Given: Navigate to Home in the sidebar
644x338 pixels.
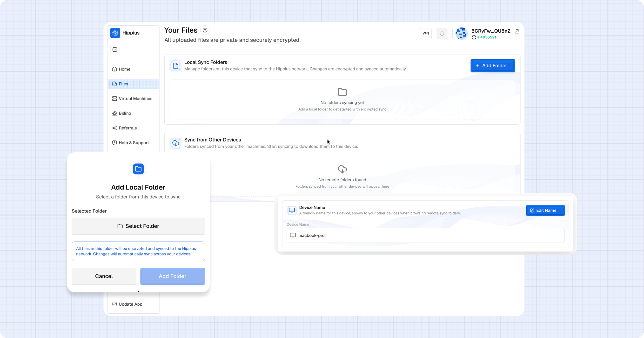Looking at the screenshot, I should click(x=124, y=69).
